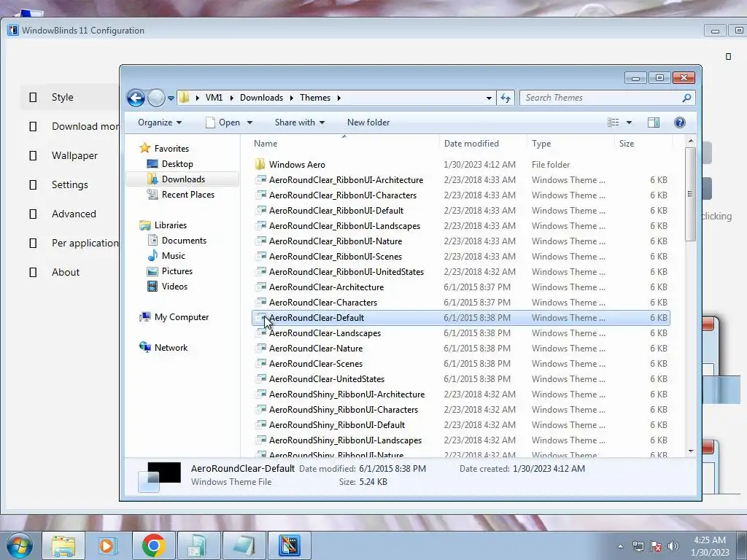Click the Windows Start button
This screenshot has width=747, height=560.
[x=19, y=545]
